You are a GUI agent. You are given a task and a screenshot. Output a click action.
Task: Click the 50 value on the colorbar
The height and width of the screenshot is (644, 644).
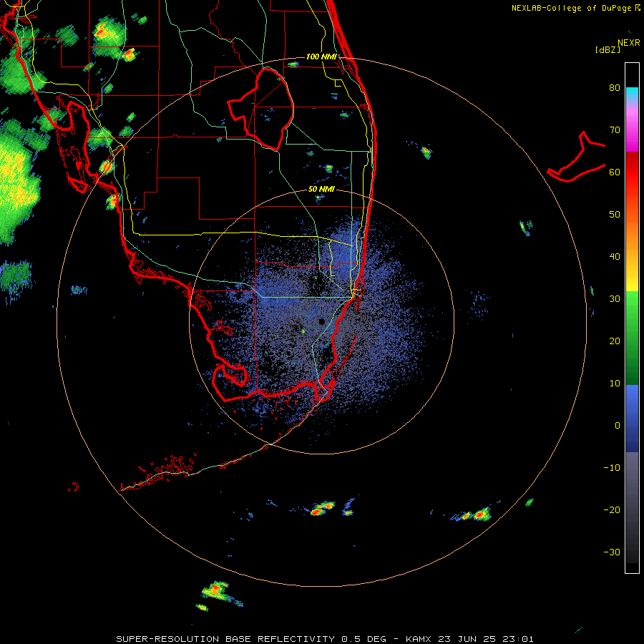615,215
